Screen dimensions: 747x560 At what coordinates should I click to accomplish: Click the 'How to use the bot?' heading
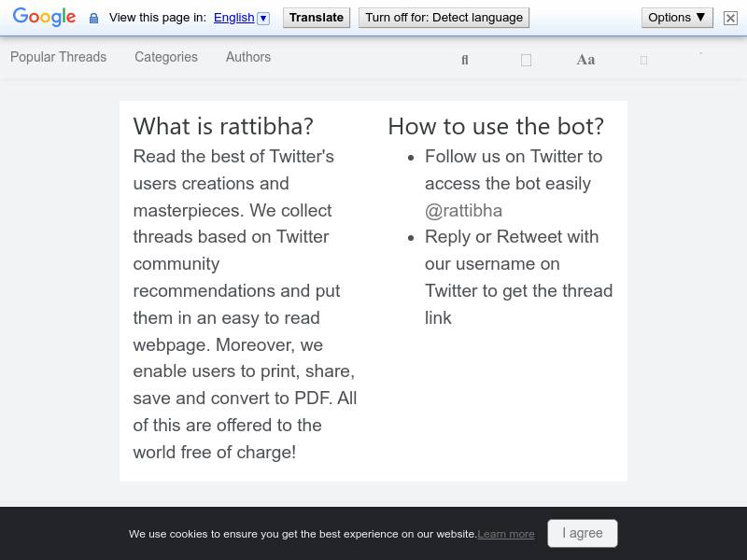point(496,126)
